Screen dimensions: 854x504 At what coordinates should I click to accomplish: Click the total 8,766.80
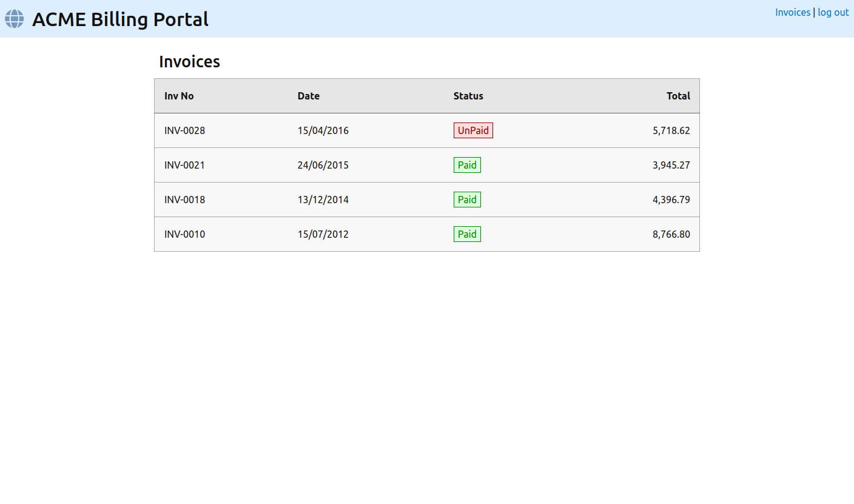(x=671, y=234)
